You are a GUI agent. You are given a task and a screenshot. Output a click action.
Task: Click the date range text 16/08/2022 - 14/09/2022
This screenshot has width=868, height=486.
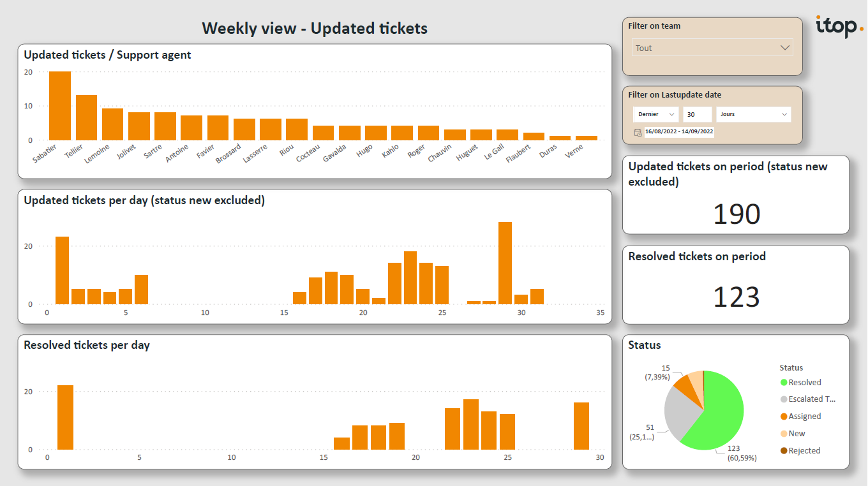679,131
